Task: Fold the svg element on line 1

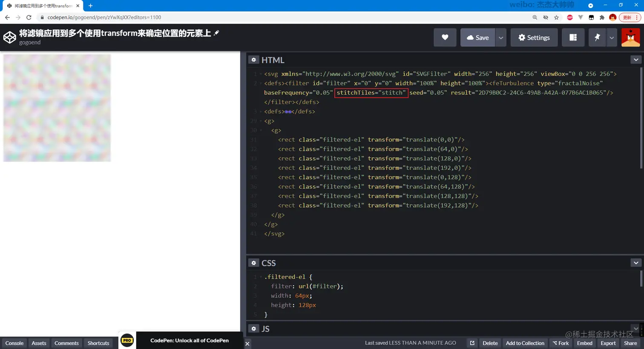Action: 261,74
